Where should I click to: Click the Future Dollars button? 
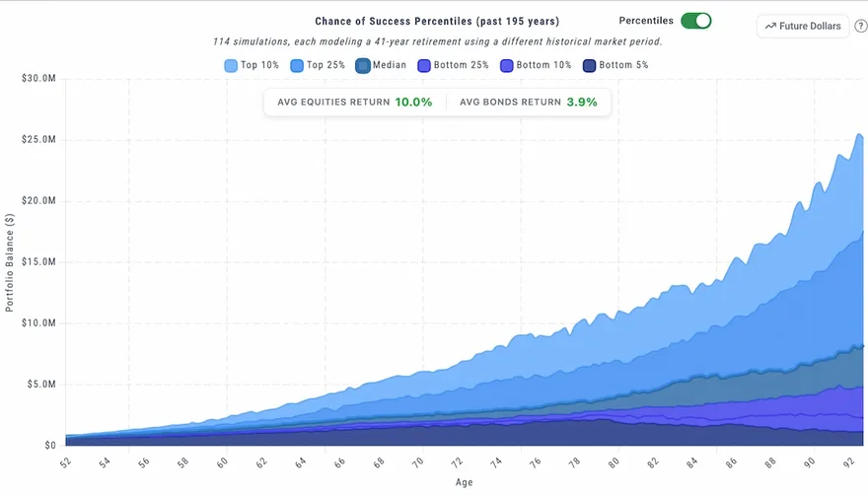coord(803,26)
